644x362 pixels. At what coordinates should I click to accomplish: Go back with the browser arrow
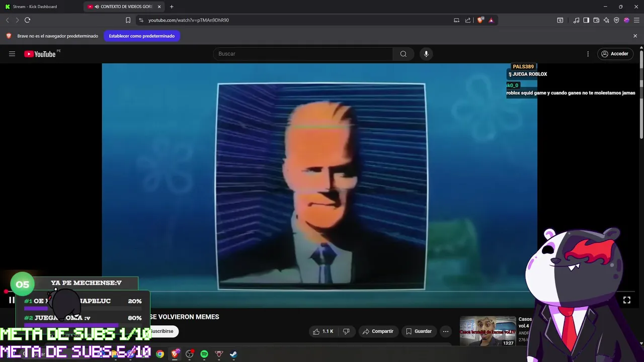(x=7, y=20)
